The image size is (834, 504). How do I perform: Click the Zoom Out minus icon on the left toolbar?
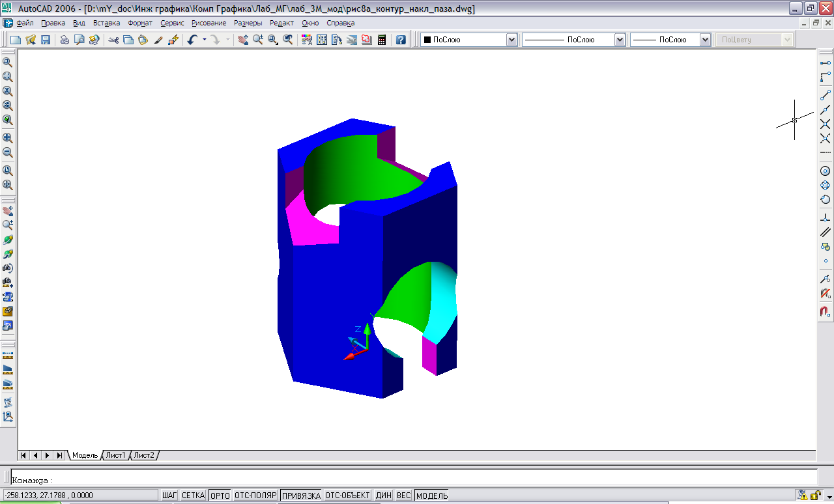click(8, 153)
